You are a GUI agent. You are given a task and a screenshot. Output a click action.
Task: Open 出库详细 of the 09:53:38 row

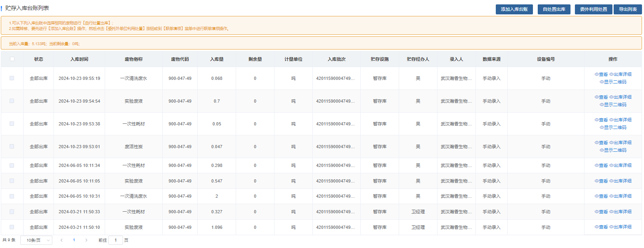[x=620, y=120]
